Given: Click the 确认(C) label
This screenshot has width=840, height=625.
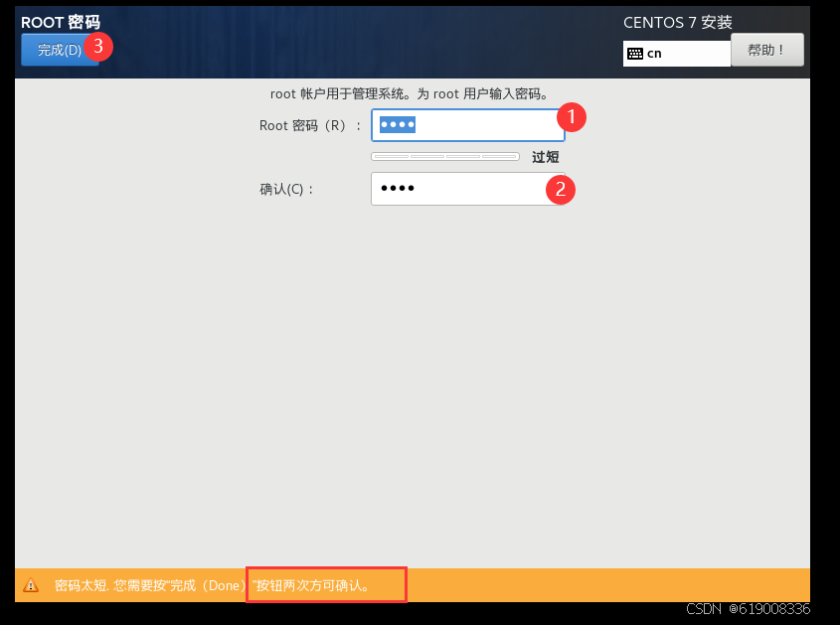Looking at the screenshot, I should (286, 189).
